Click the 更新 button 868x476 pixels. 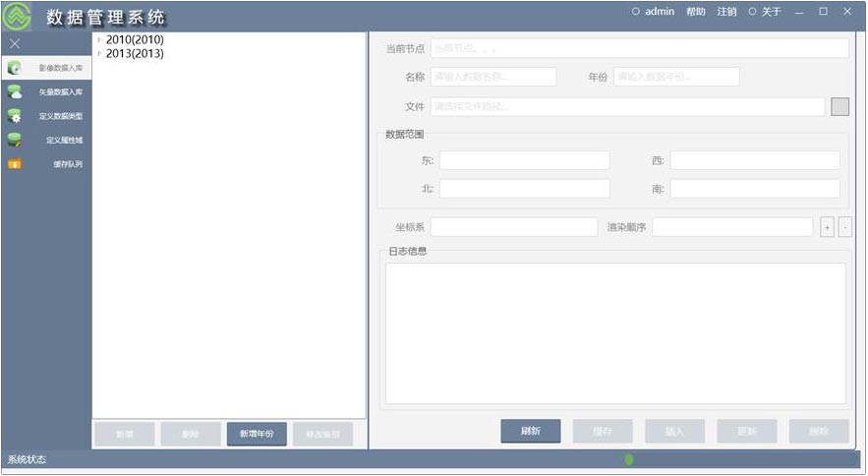pos(747,431)
